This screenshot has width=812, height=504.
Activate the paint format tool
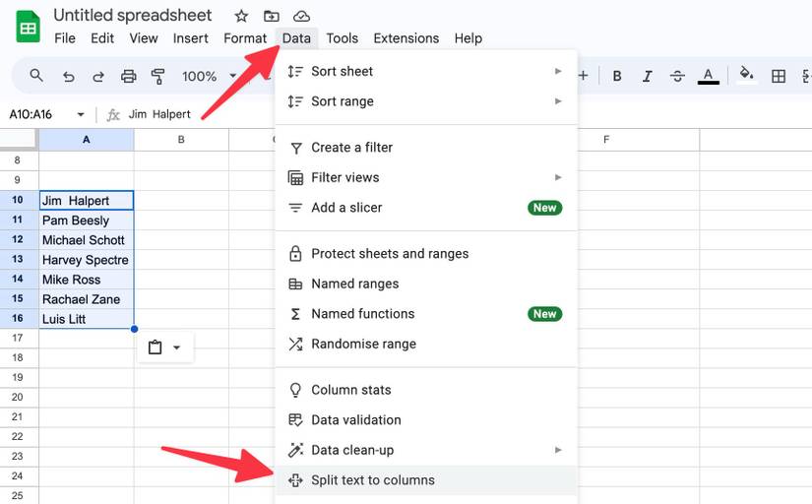pos(158,76)
